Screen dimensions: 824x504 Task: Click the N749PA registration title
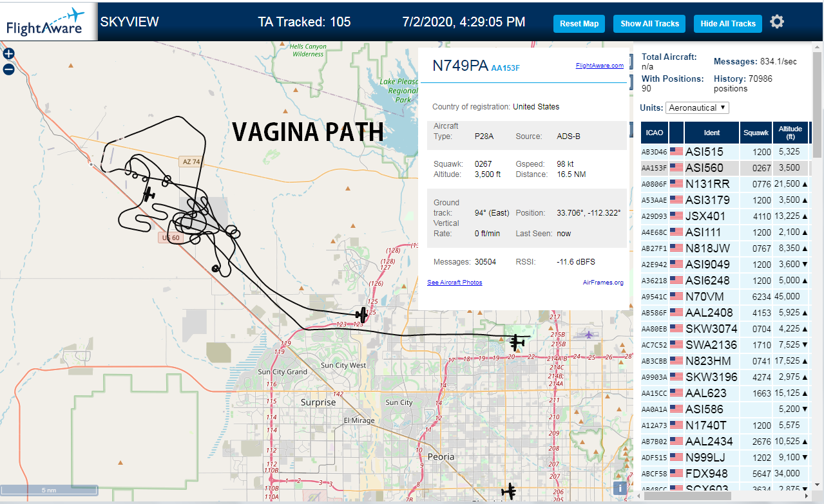pos(460,66)
